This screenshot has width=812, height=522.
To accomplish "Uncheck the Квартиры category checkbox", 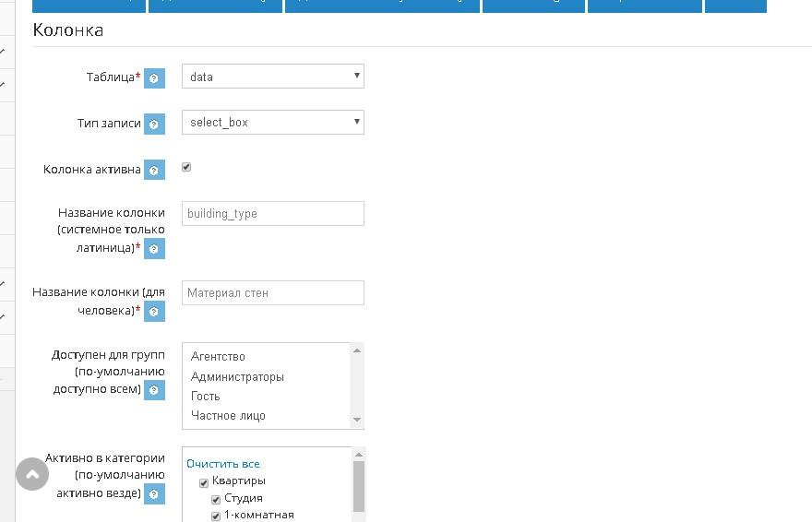I will coord(204,482).
